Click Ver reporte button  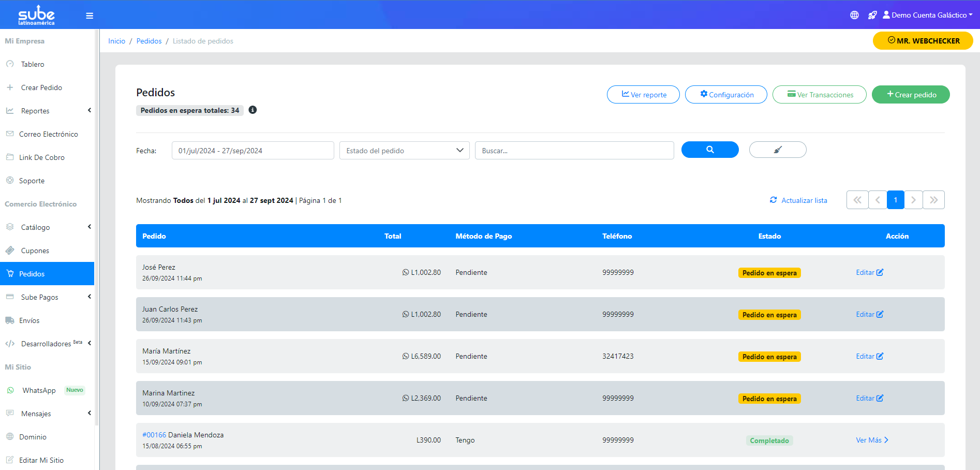pyautogui.click(x=643, y=95)
